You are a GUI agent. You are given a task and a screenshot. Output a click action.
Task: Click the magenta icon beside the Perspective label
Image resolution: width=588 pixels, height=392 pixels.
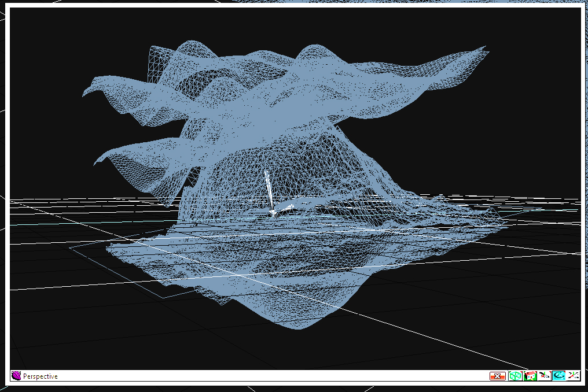pyautogui.click(x=17, y=376)
